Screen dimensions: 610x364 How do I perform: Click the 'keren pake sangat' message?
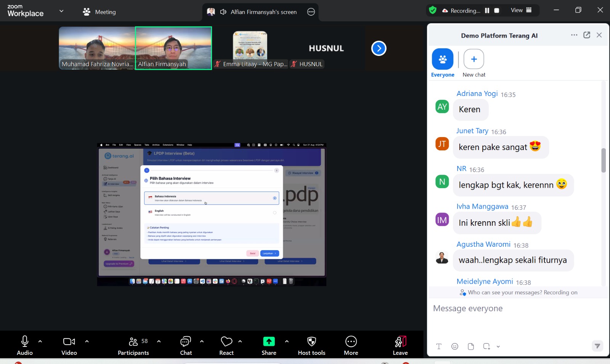[501, 147]
